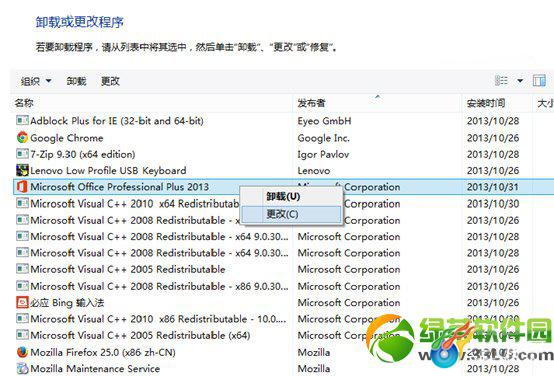Click publisher Igor Pavlov
The image size is (554, 376).
(x=323, y=154)
